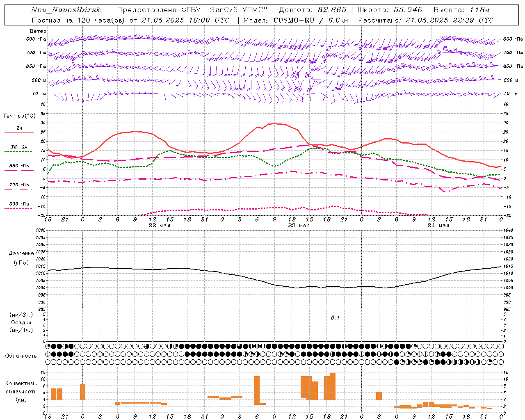Click the '24 мая' date label
Screen dimensions: 525x420
click(438, 226)
